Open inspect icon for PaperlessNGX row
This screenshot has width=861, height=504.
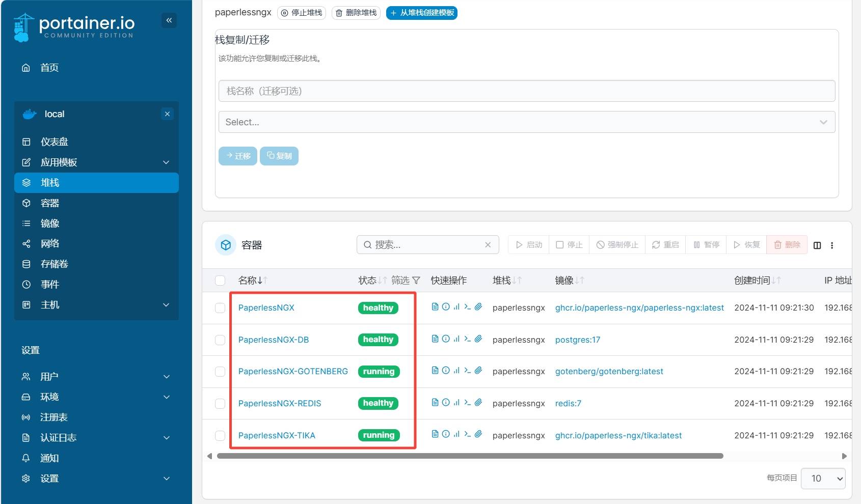(446, 307)
